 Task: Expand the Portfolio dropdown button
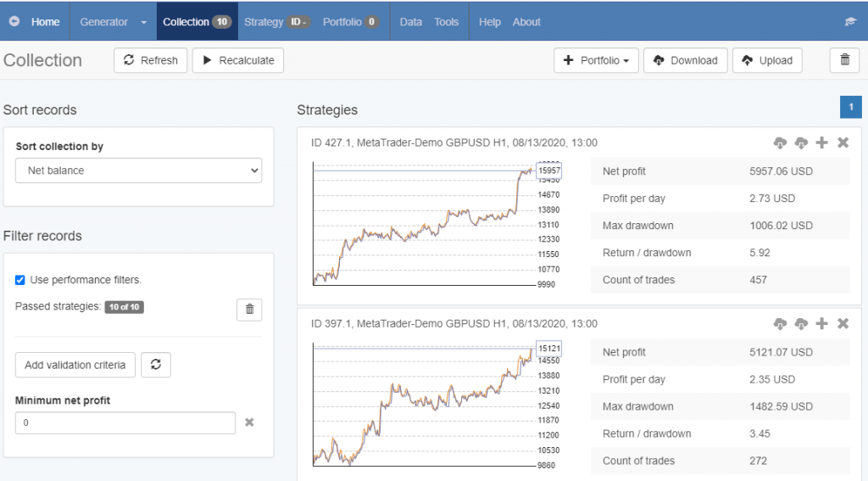596,60
